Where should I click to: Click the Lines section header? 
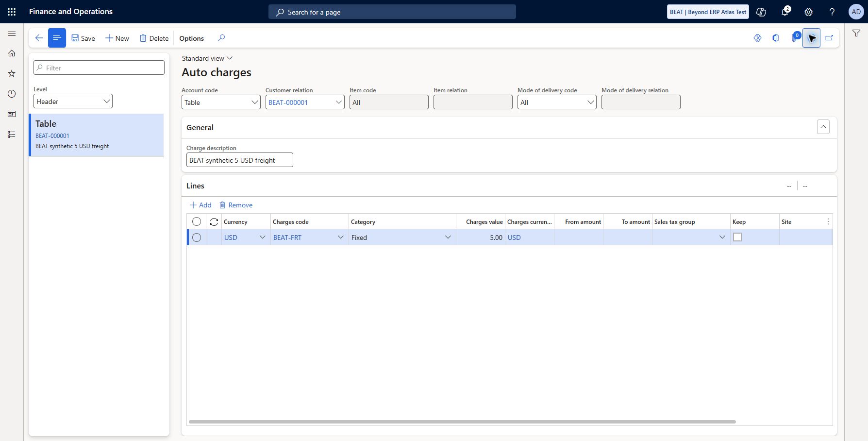(195, 186)
